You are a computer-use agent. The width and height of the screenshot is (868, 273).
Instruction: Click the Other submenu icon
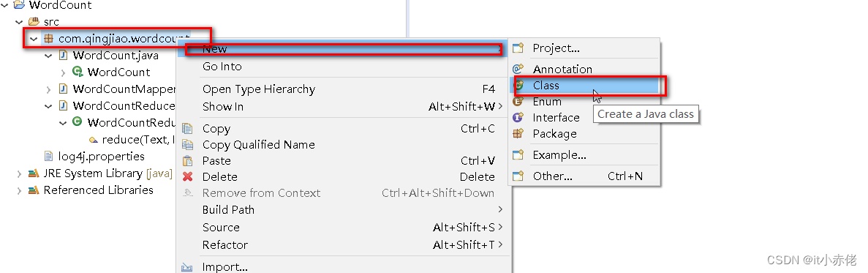pos(518,176)
